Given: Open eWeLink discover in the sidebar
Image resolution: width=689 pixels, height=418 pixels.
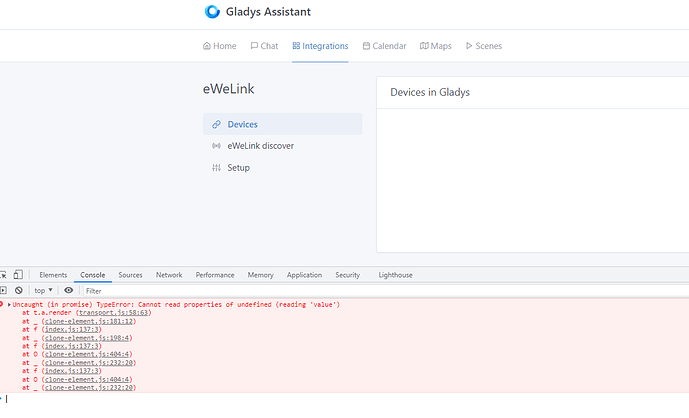Looking at the screenshot, I should tap(283, 146).
